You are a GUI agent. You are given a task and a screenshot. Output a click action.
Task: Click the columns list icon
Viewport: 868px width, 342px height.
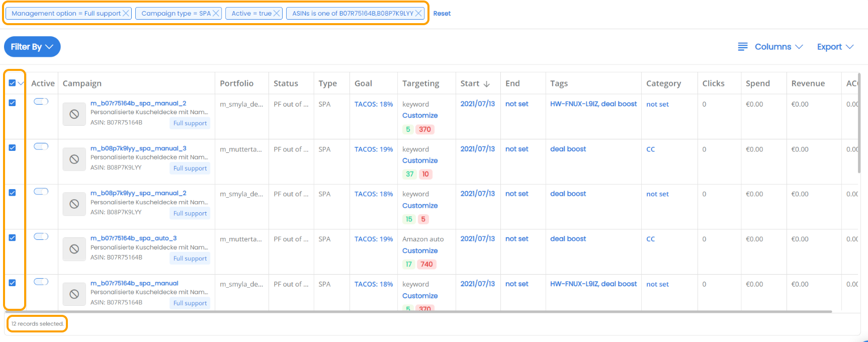tap(743, 47)
